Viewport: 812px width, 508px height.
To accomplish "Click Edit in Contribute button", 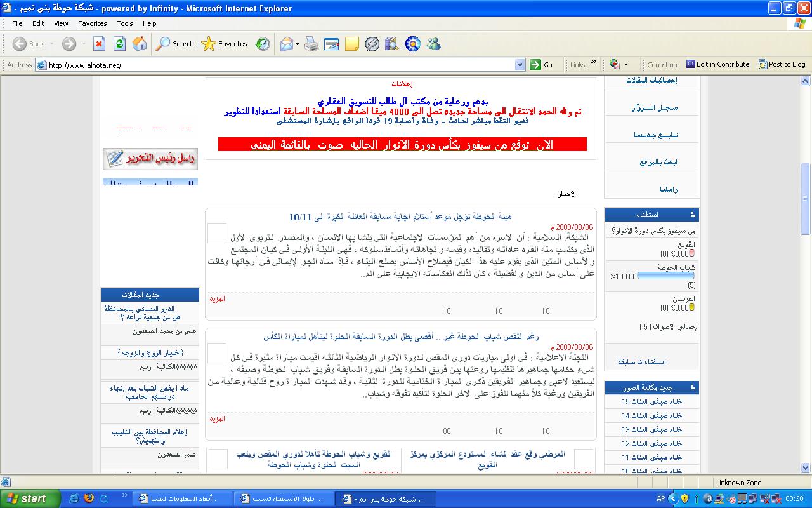I will 717,64.
